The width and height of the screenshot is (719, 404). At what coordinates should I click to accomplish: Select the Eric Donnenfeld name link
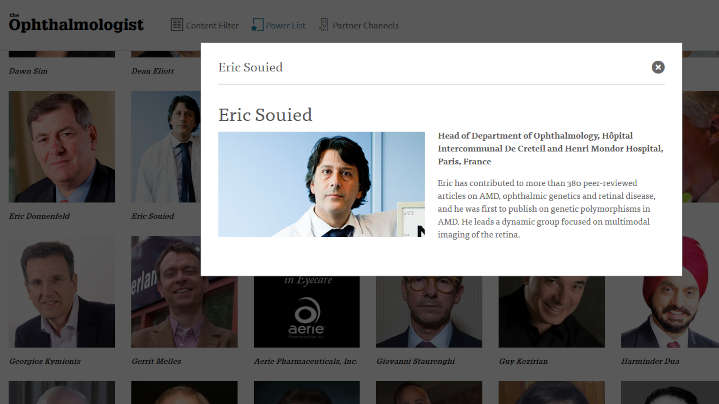39,216
